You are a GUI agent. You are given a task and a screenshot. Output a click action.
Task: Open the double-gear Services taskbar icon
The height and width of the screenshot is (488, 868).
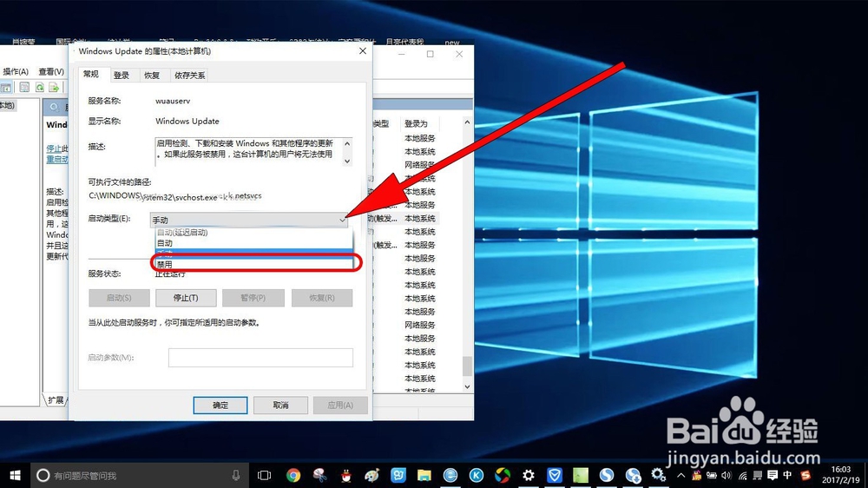(658, 475)
